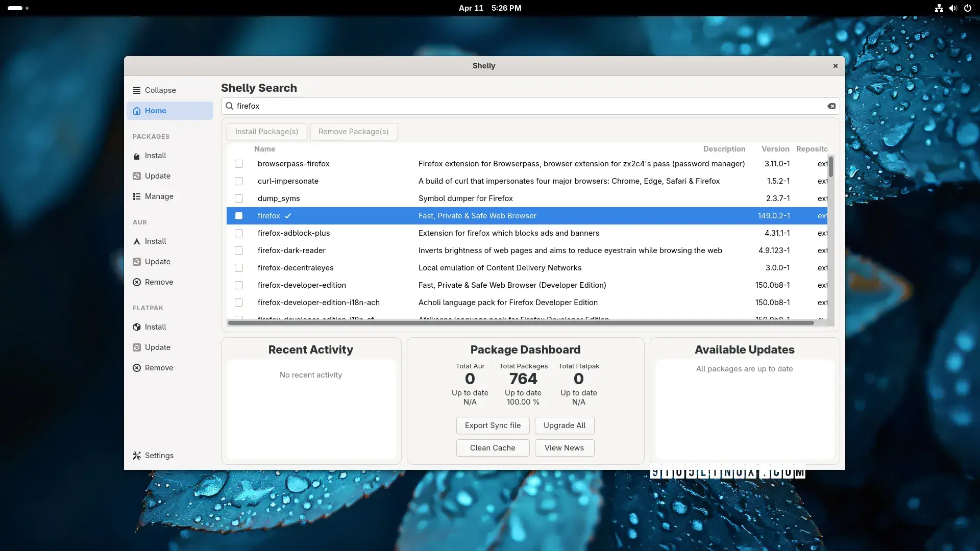Open Flatpak Update in the sidebar
The image size is (980, 551).
coord(157,347)
